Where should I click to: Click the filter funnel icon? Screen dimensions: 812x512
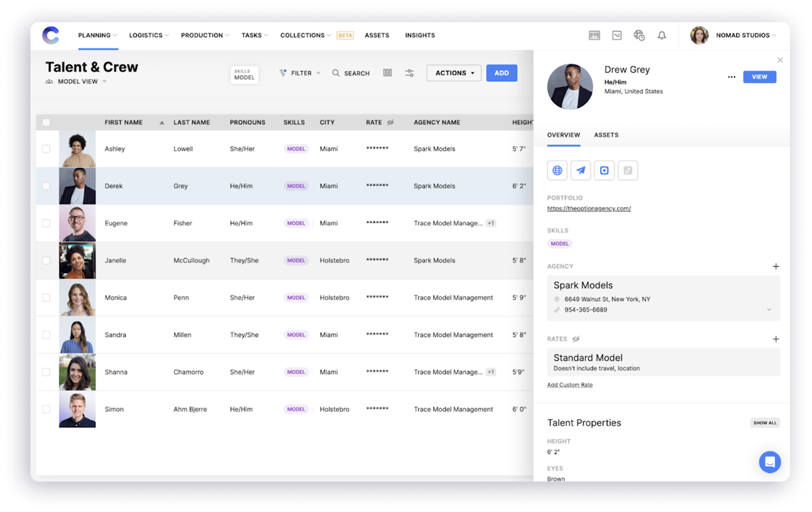[283, 73]
